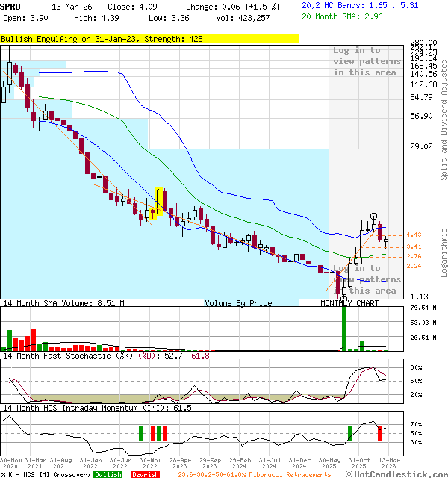Click the yellow highlighted engulfing candle

click(x=159, y=201)
